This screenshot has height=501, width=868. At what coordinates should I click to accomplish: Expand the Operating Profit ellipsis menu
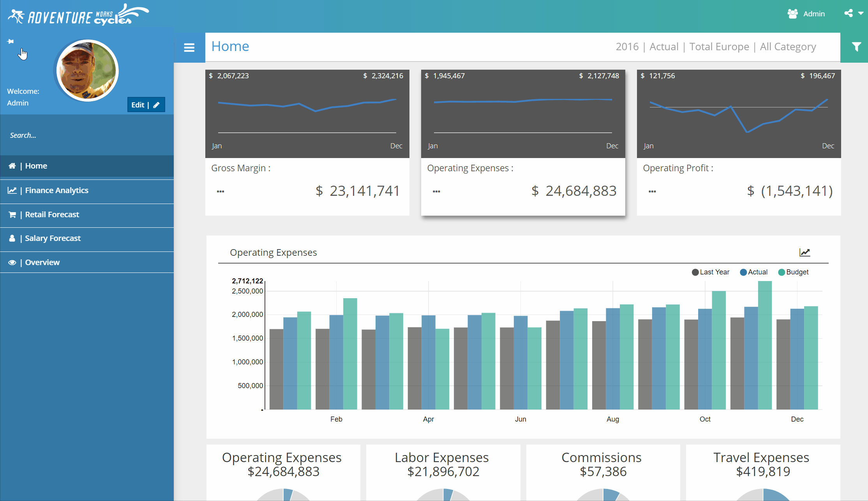tap(652, 191)
